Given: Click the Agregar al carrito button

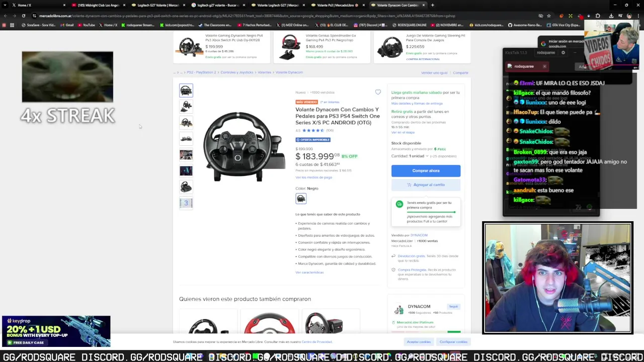Looking at the screenshot, I should (426, 185).
